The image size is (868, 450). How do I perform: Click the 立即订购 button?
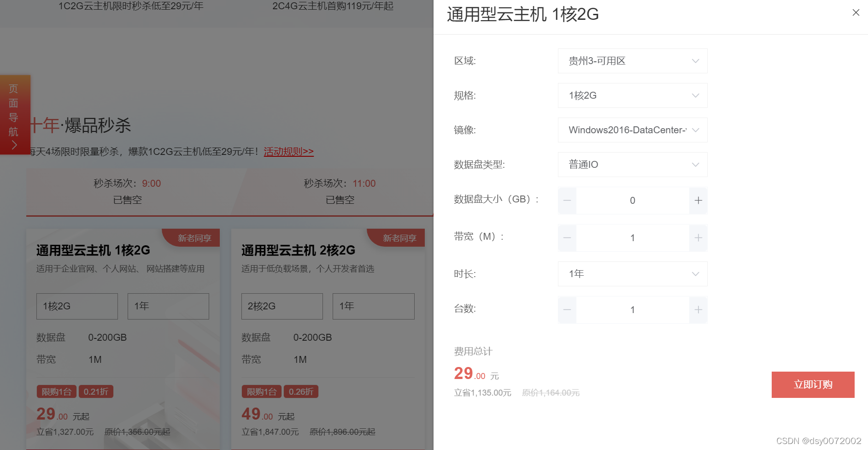coord(813,385)
